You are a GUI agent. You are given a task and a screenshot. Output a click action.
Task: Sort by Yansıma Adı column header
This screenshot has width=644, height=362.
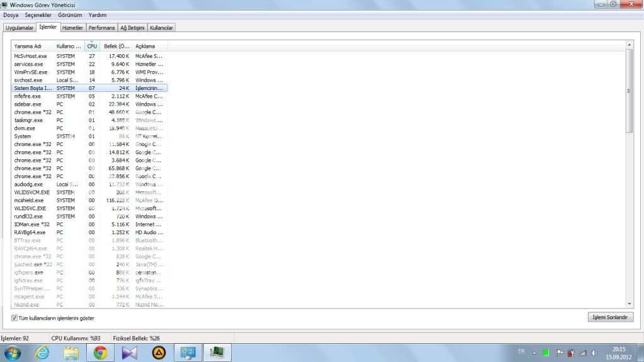pos(33,46)
